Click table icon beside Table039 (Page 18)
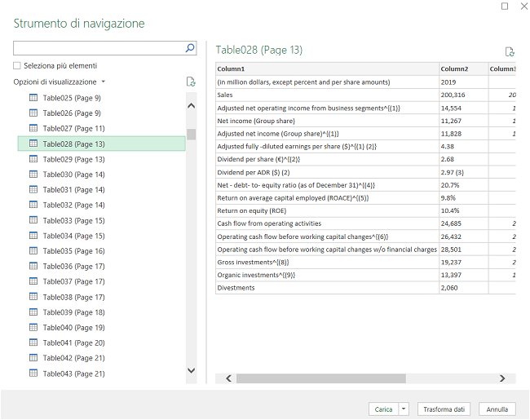 [33, 312]
